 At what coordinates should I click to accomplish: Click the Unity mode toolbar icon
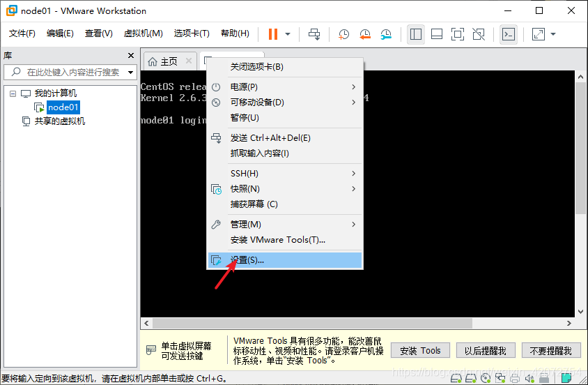[479, 34]
